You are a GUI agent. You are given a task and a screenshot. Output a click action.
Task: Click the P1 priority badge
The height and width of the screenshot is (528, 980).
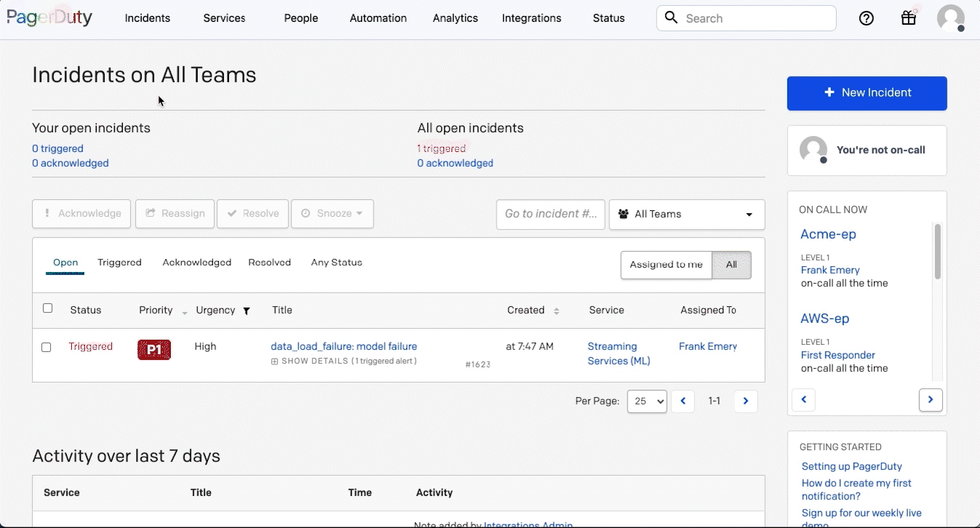pos(154,350)
